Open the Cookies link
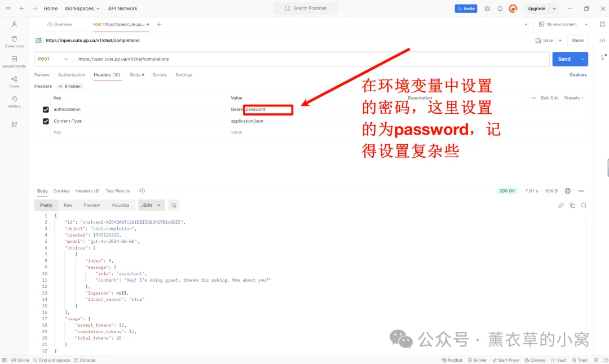609x364 pixels. tap(578, 75)
